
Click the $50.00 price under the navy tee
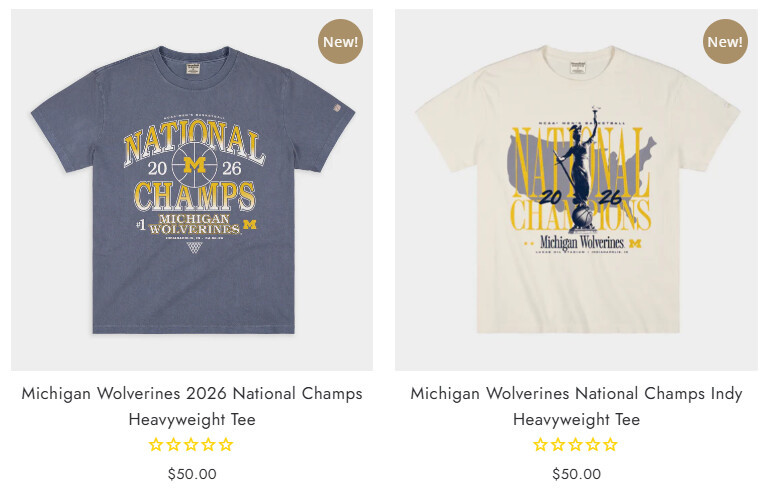(x=192, y=474)
